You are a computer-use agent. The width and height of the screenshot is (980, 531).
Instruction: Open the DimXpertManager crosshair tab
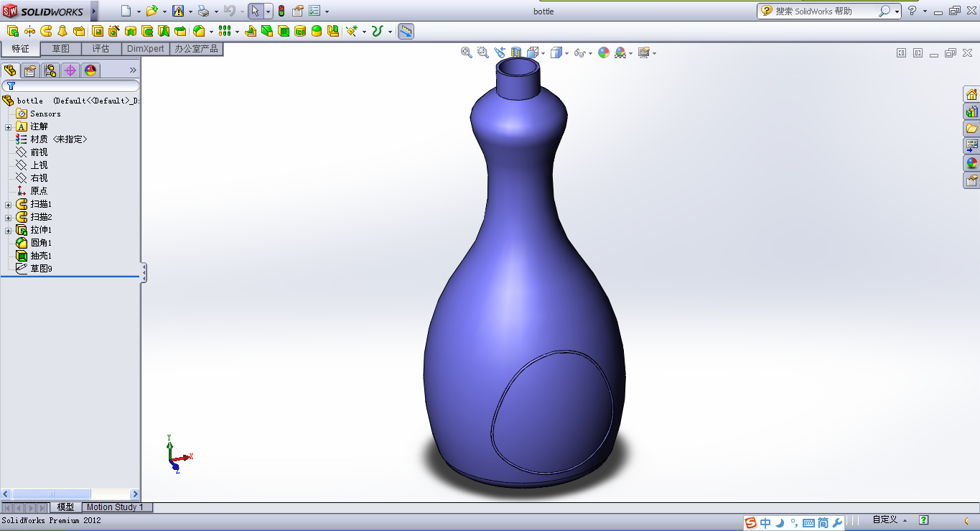[70, 70]
